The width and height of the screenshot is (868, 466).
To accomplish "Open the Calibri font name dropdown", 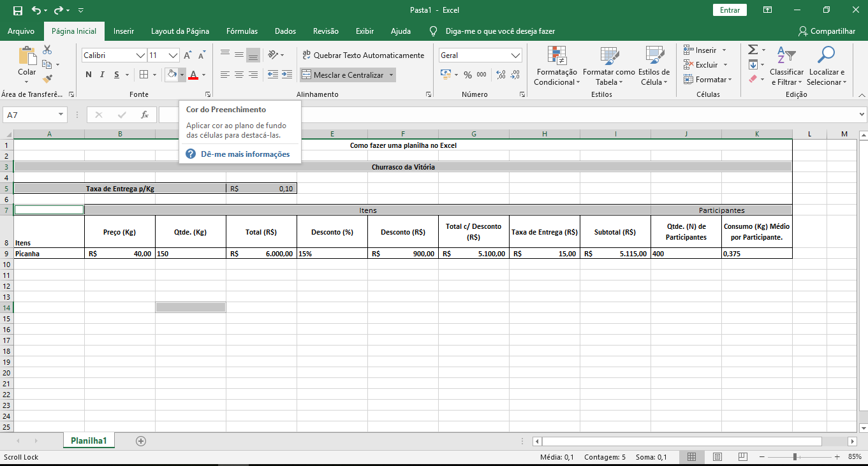I will tap(140, 55).
